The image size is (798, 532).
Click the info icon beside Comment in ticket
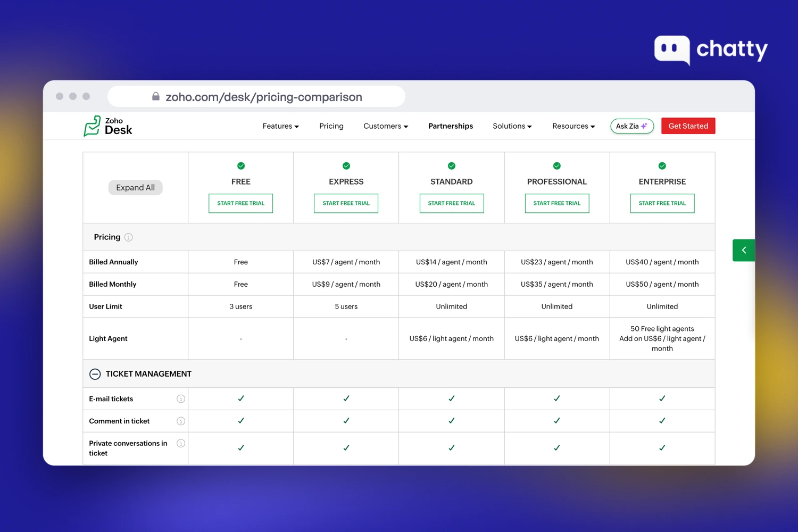point(181,421)
